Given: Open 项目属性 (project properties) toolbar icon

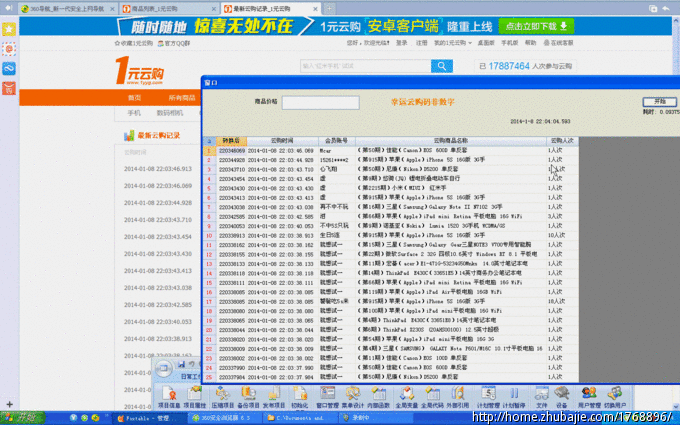Looking at the screenshot, I should click(194, 397).
